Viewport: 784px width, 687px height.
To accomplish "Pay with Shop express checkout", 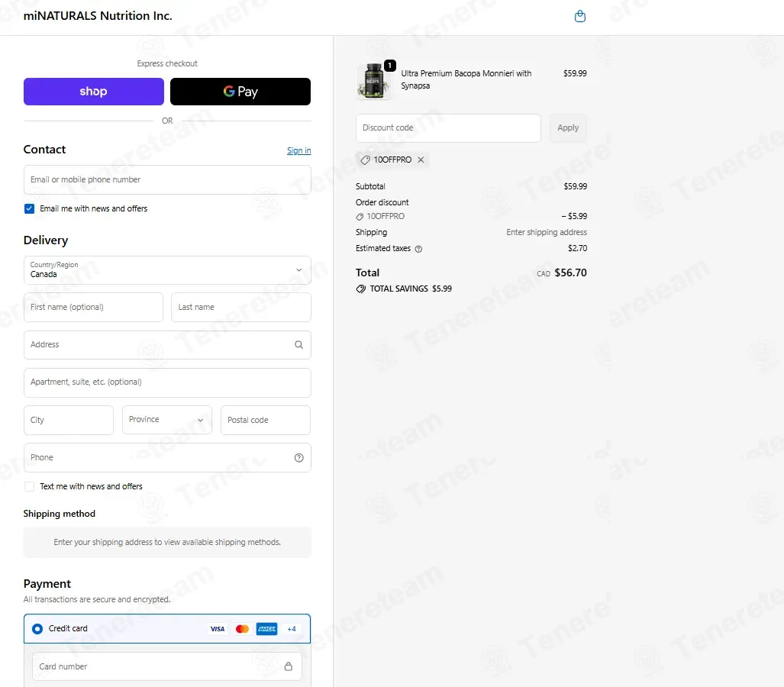I will (93, 92).
